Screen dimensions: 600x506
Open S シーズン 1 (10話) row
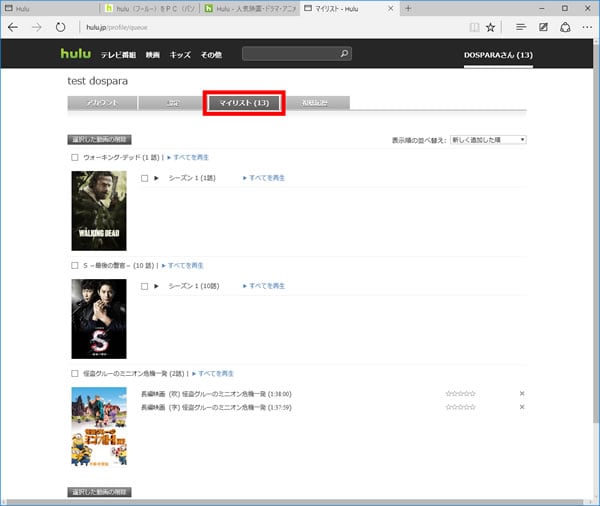[x=194, y=286]
